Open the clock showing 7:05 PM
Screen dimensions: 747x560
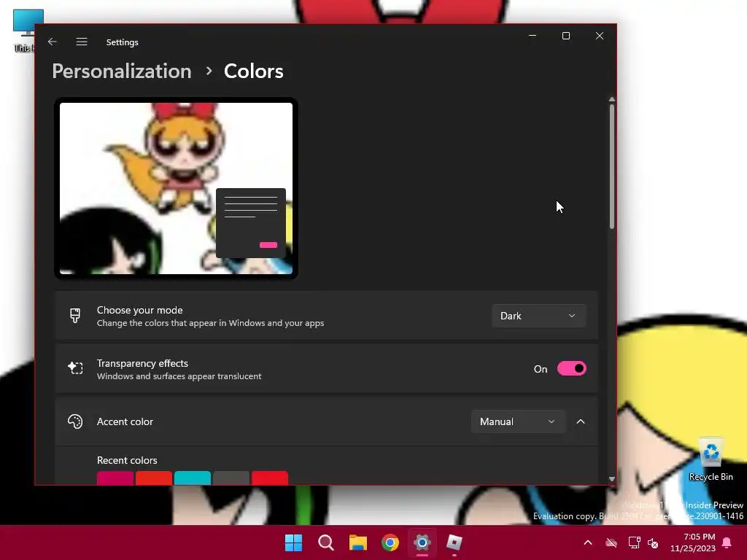tap(693, 542)
